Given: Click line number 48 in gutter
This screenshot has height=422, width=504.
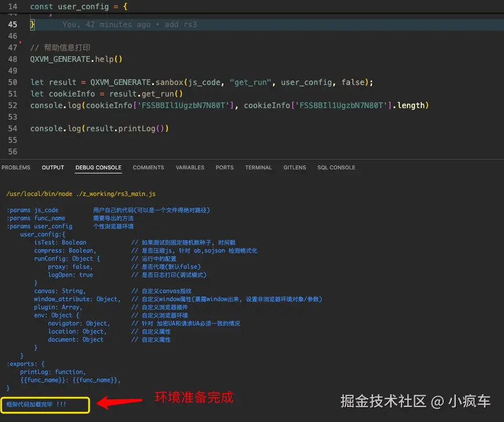Looking at the screenshot, I should click(x=13, y=59).
